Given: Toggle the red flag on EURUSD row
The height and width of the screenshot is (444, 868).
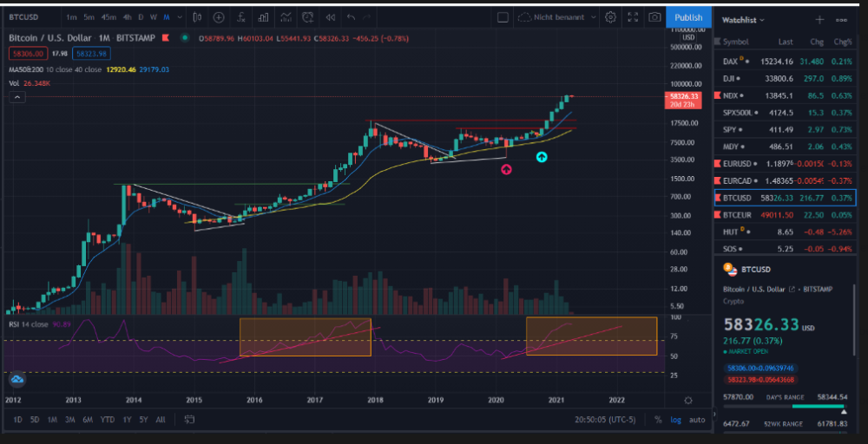Looking at the screenshot, I should pos(718,164).
